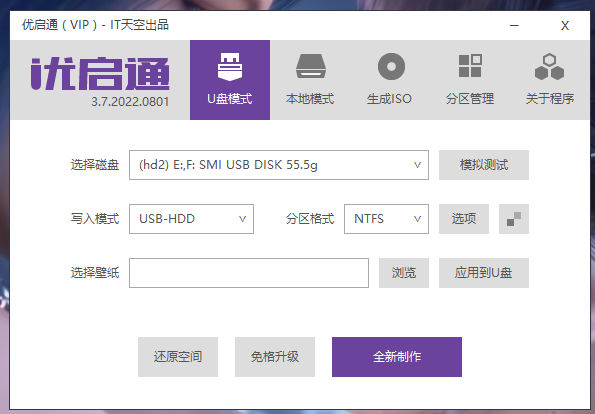The width and height of the screenshot is (595, 414).
Task: Open the 本地模式 tab
Action: tap(310, 80)
